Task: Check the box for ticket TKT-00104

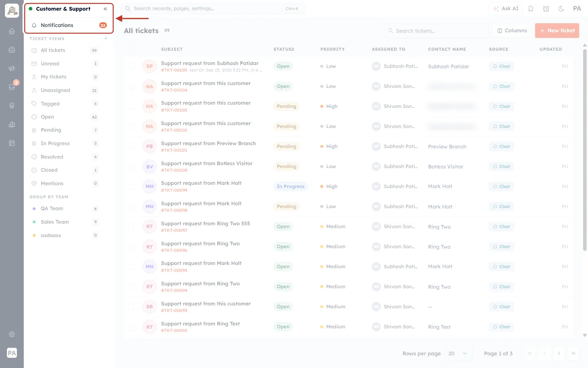Action: (x=131, y=86)
